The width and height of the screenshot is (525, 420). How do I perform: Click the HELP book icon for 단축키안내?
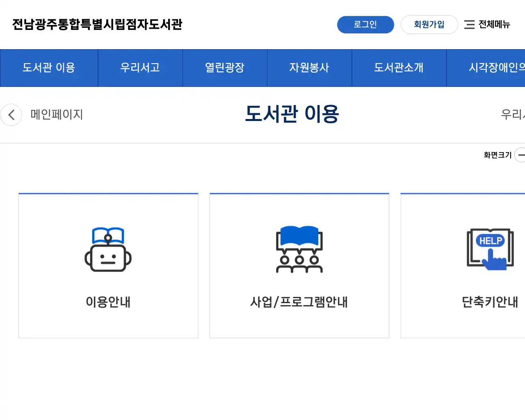pos(490,249)
